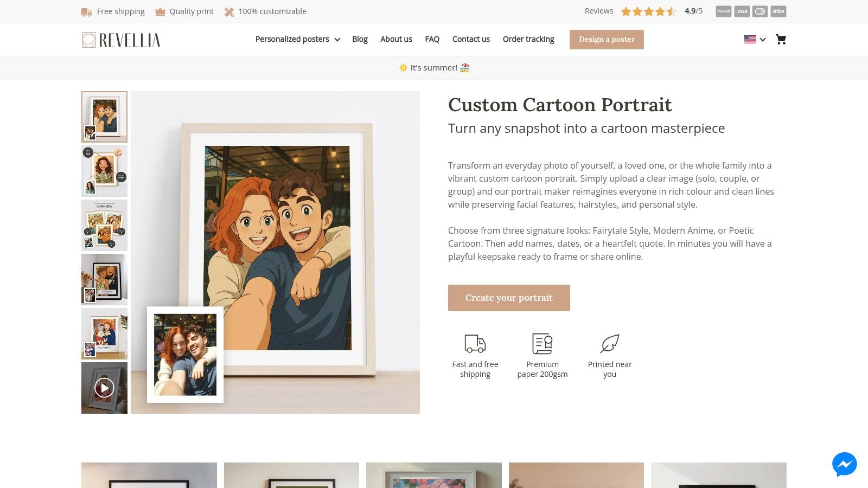Open the Reviews link
The image size is (868, 488).
tap(599, 11)
